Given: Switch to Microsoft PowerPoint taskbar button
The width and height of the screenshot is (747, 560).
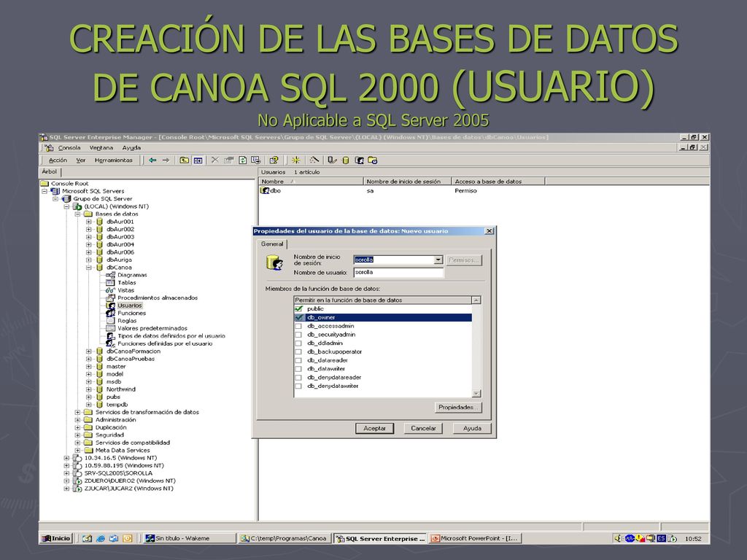Looking at the screenshot, I should (x=475, y=538).
